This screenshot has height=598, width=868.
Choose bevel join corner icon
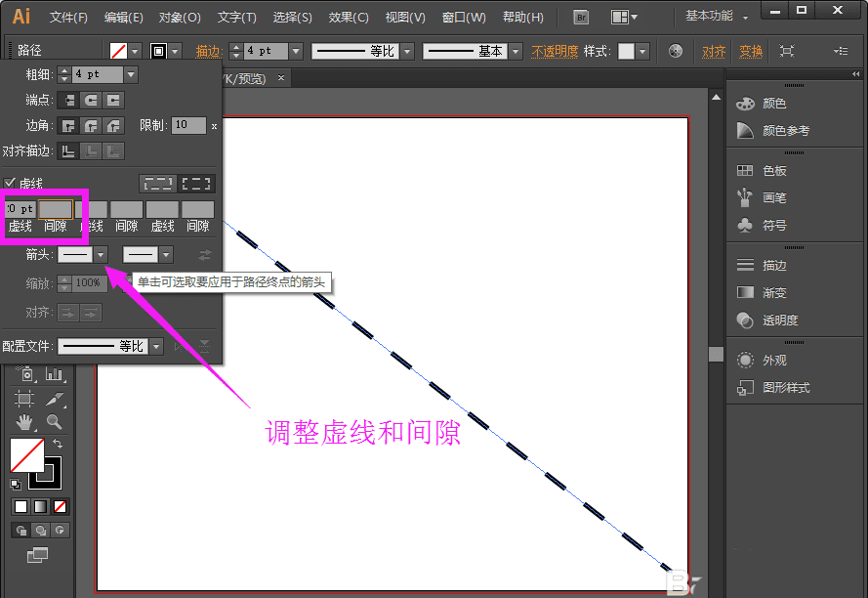113,126
